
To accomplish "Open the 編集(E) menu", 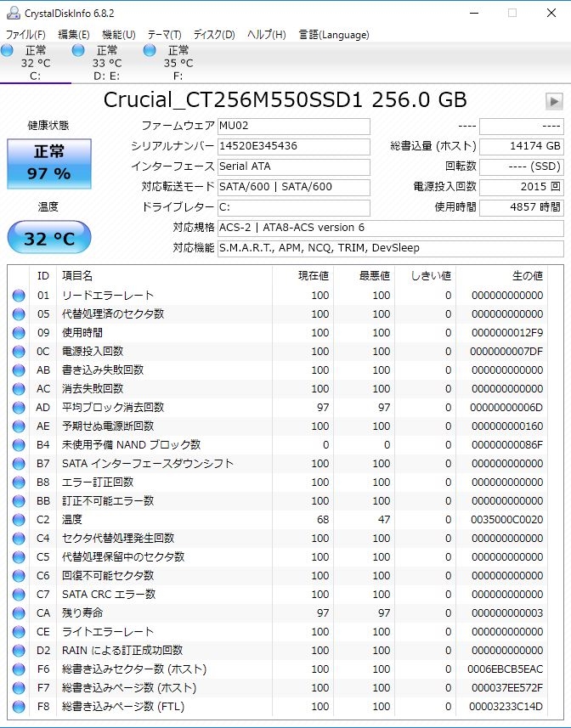I will tap(73, 35).
